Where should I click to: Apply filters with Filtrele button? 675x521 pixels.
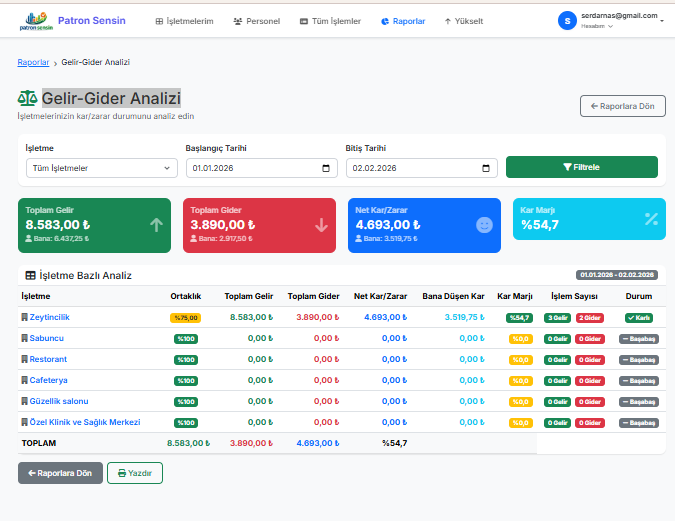pos(582,167)
